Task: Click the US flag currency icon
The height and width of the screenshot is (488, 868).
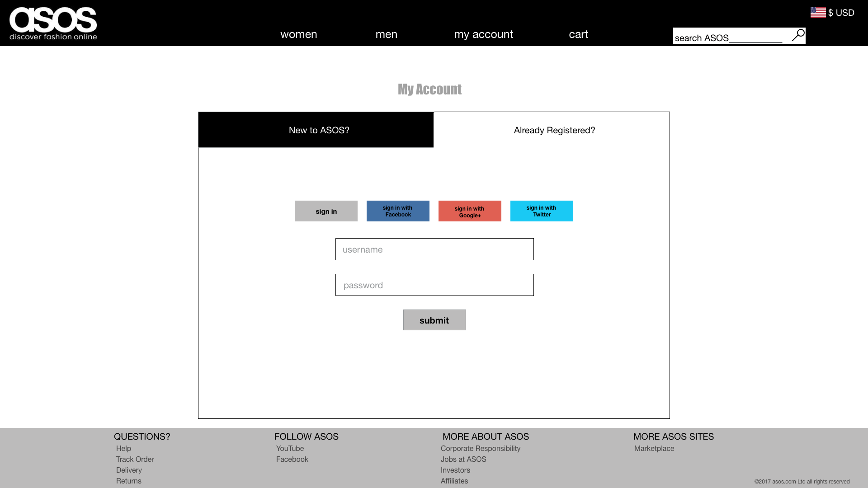Action: [x=818, y=13]
